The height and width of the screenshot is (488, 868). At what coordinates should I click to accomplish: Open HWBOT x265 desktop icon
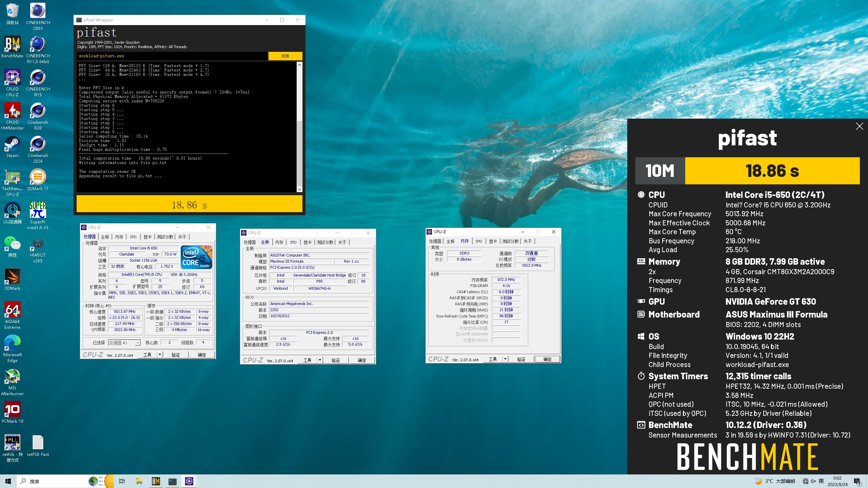click(x=38, y=249)
